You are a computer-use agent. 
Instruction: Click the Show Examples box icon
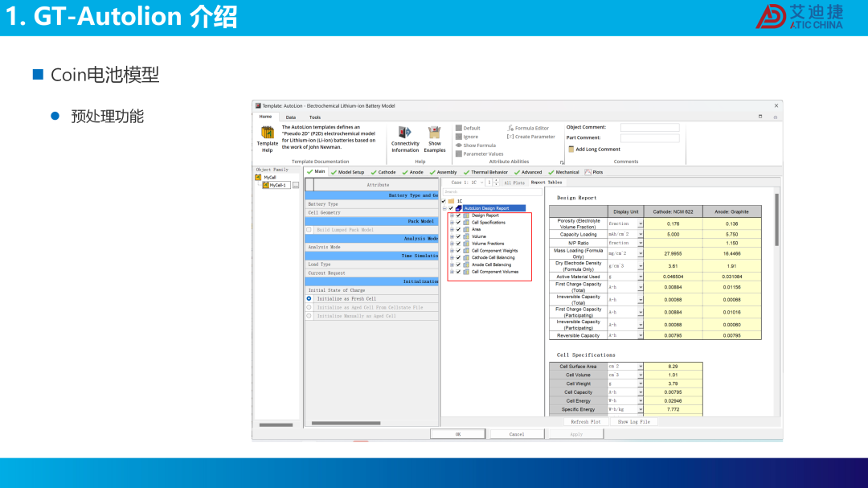[434, 133]
